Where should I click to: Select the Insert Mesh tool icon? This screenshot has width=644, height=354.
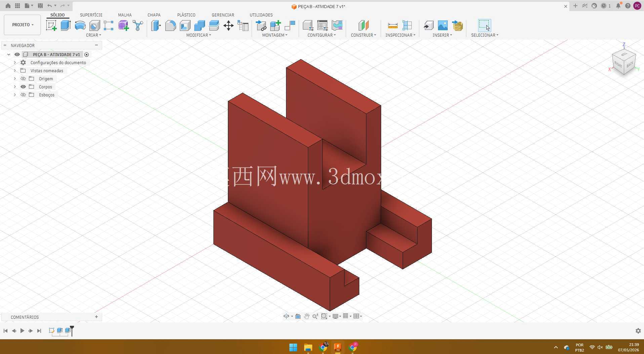point(457,26)
